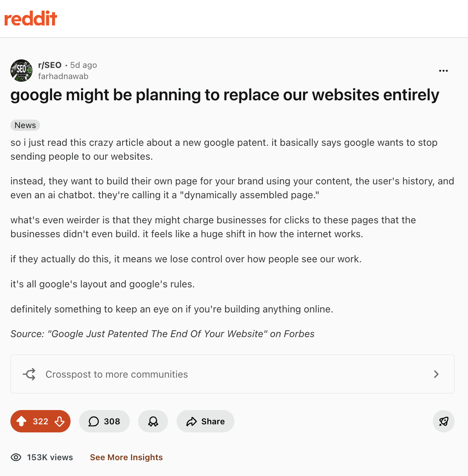
Task: Visit farhadnawab's profile
Action: pos(63,76)
